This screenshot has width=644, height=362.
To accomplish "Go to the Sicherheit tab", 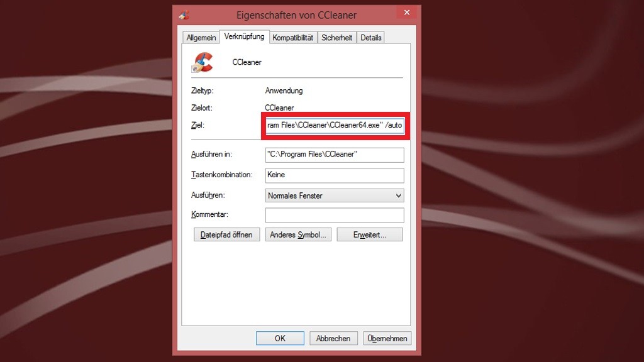I will click(x=336, y=38).
